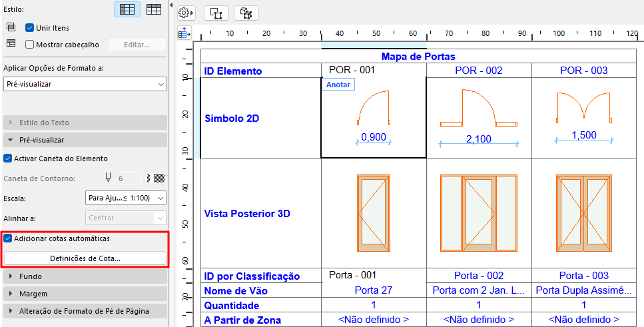Click the schedule ruler corner icon
This screenshot has width=644, height=327.
point(184,33)
